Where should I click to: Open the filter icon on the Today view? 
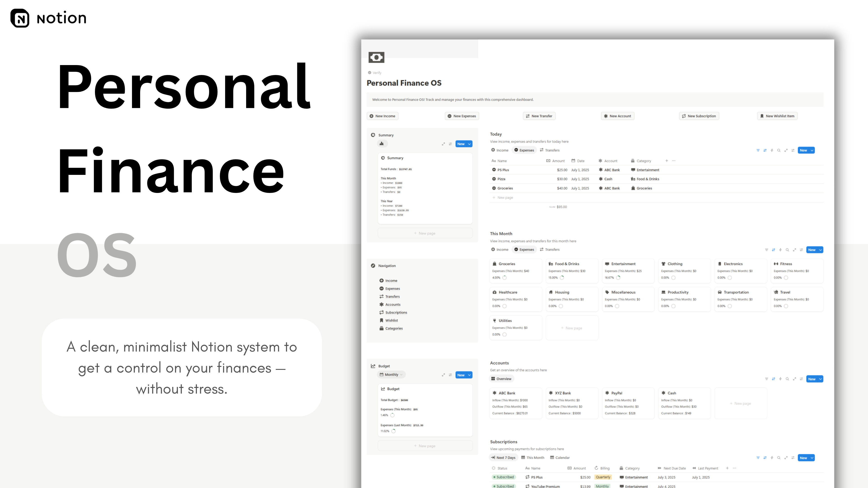coord(758,150)
